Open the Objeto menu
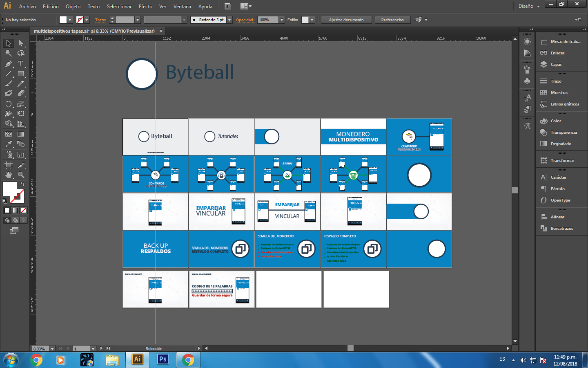The height and width of the screenshot is (368, 588). 73,7
